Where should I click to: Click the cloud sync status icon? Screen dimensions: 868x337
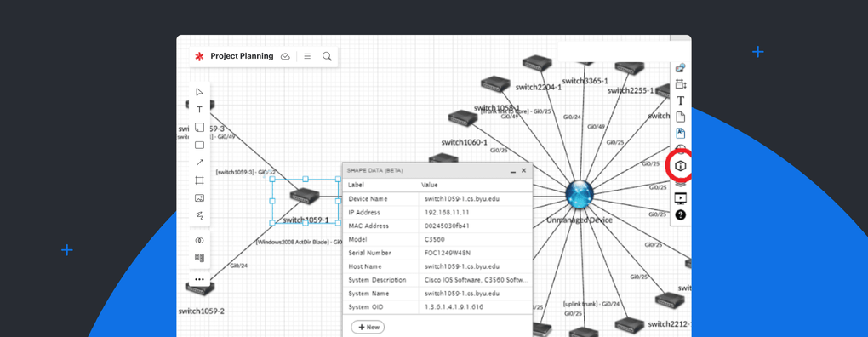click(x=286, y=56)
